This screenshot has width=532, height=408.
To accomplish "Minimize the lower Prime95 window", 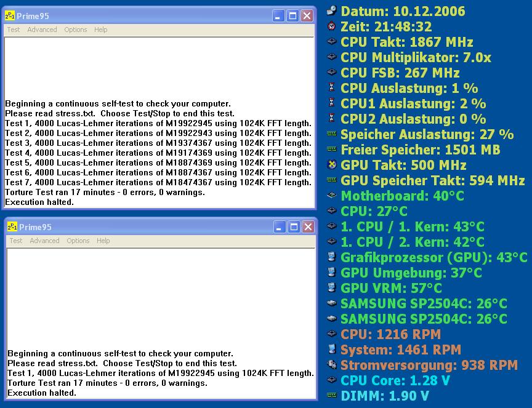I will [279, 227].
